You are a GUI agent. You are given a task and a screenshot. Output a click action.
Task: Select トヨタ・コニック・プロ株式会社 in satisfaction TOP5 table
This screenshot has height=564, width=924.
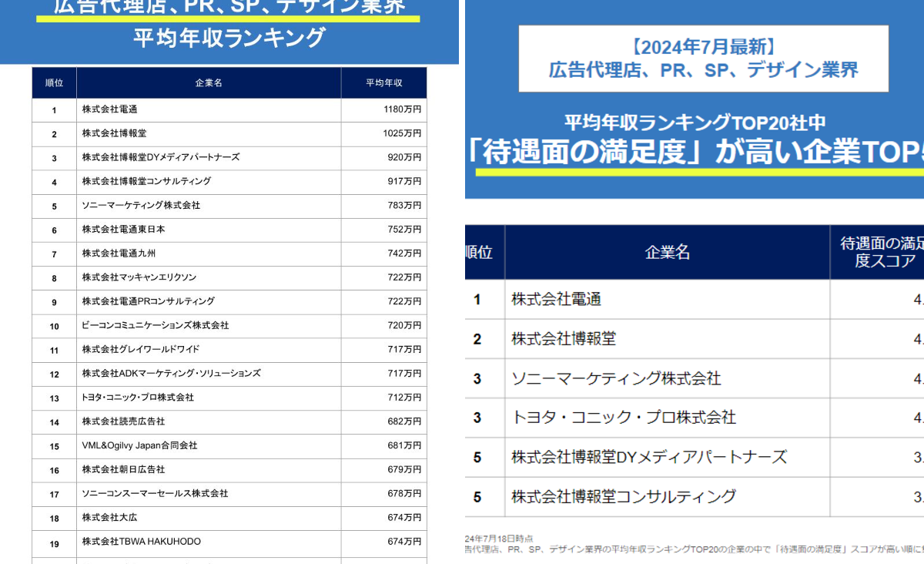[624, 418]
